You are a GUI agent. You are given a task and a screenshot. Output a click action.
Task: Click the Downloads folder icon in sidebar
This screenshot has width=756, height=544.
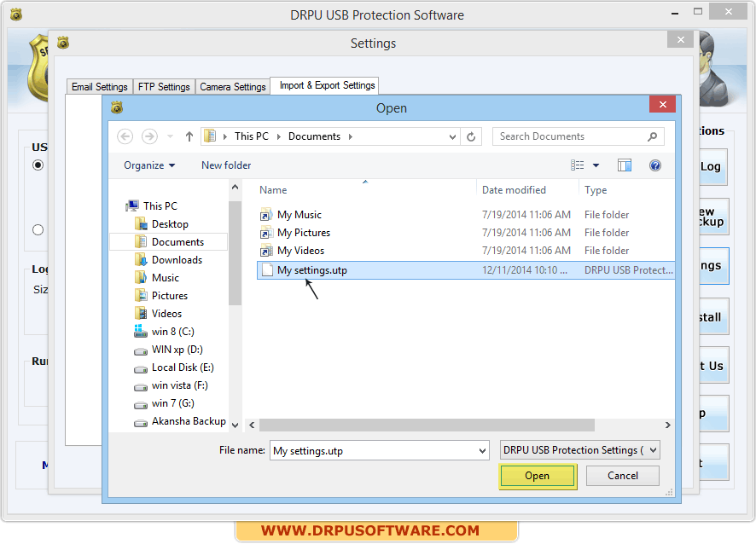141,260
